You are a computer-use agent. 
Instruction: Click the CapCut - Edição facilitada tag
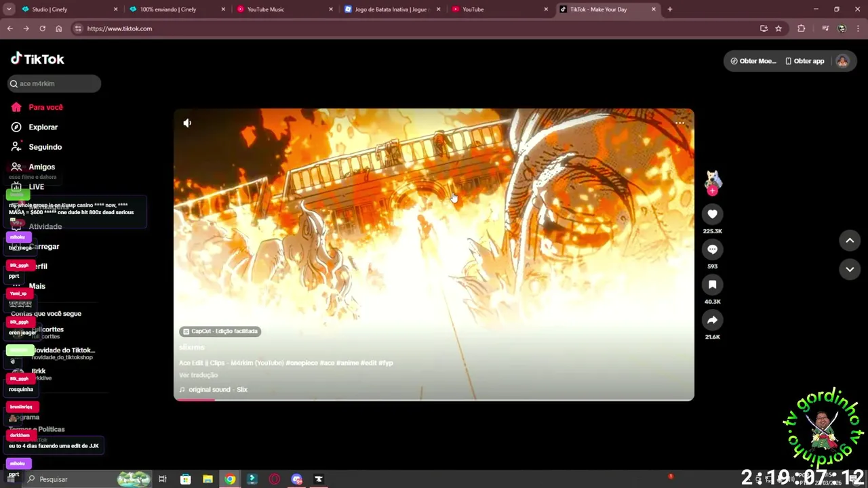coord(220,331)
